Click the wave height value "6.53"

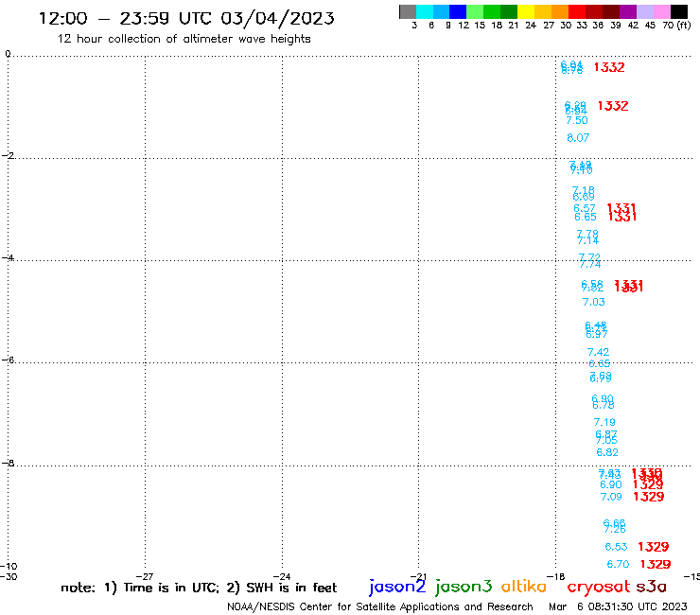[616, 547]
